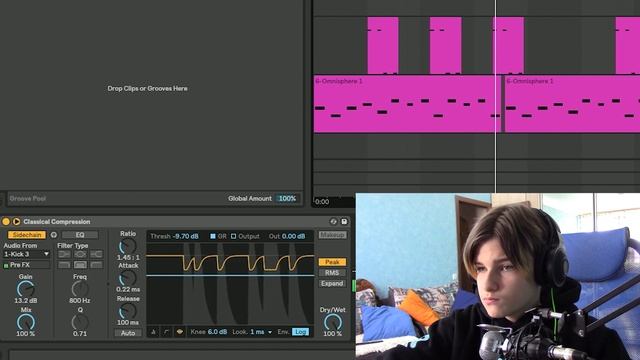Screen dimensions: 640x360
Task: Select the low-pass filter type icon
Action: [64, 265]
